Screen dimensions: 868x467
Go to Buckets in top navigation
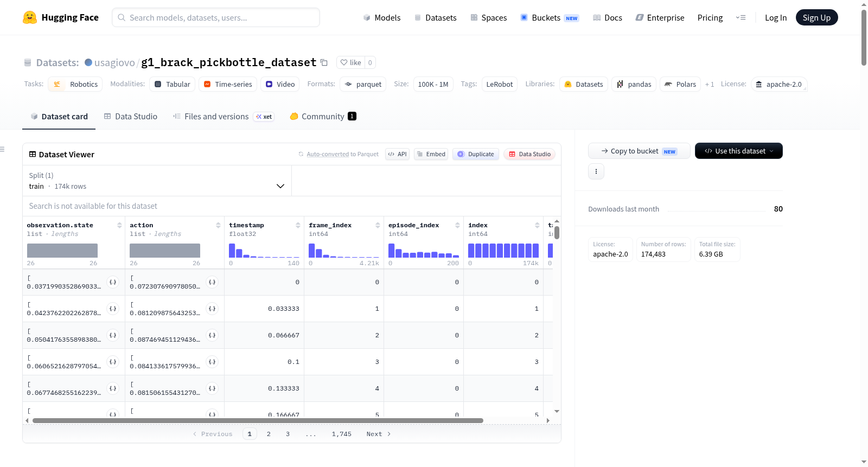tap(550, 17)
